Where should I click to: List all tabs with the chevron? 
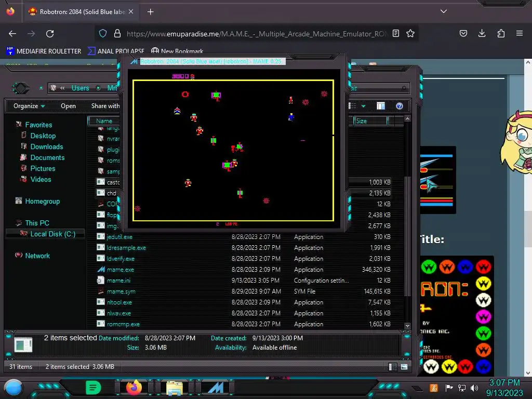tap(444, 11)
